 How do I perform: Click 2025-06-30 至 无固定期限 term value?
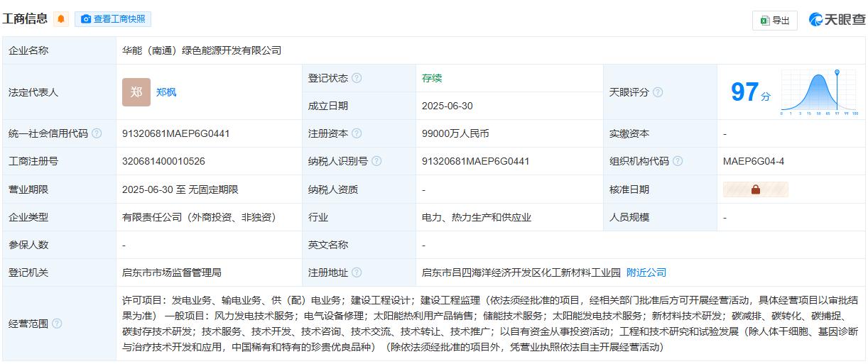(x=180, y=189)
